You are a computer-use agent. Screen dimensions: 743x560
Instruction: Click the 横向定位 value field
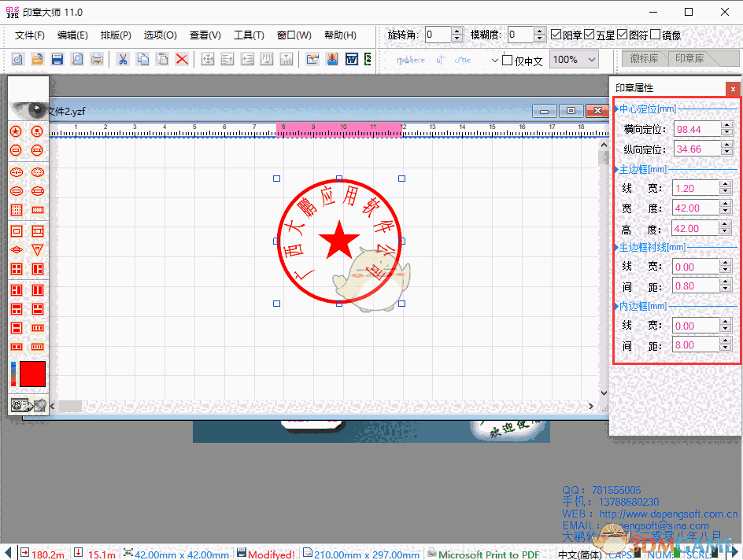tap(696, 129)
